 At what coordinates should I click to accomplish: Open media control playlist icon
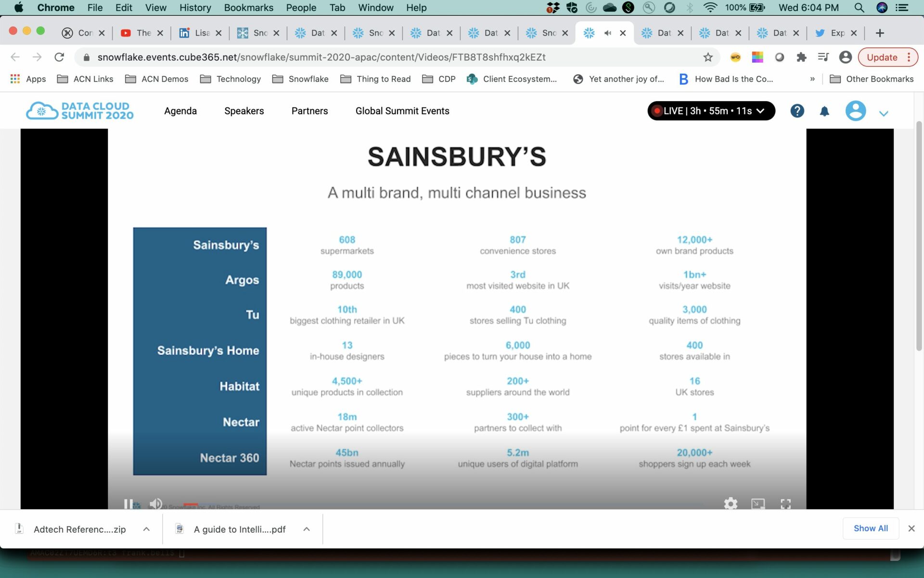tap(823, 57)
